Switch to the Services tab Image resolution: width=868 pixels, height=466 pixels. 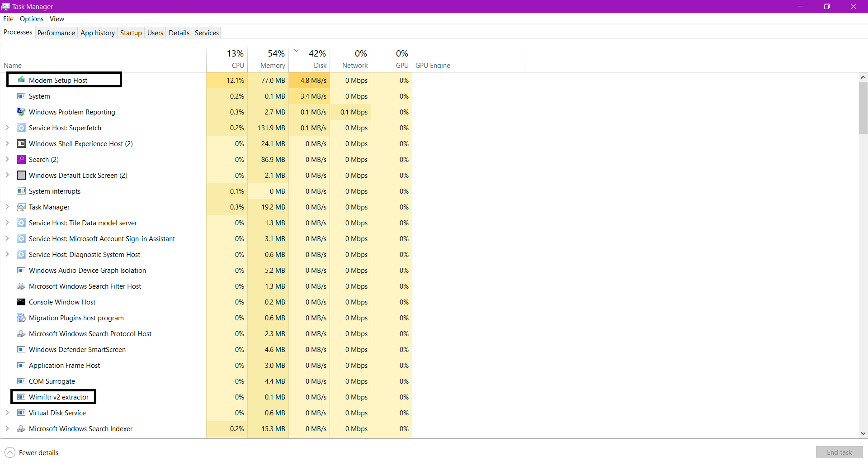[x=207, y=33]
